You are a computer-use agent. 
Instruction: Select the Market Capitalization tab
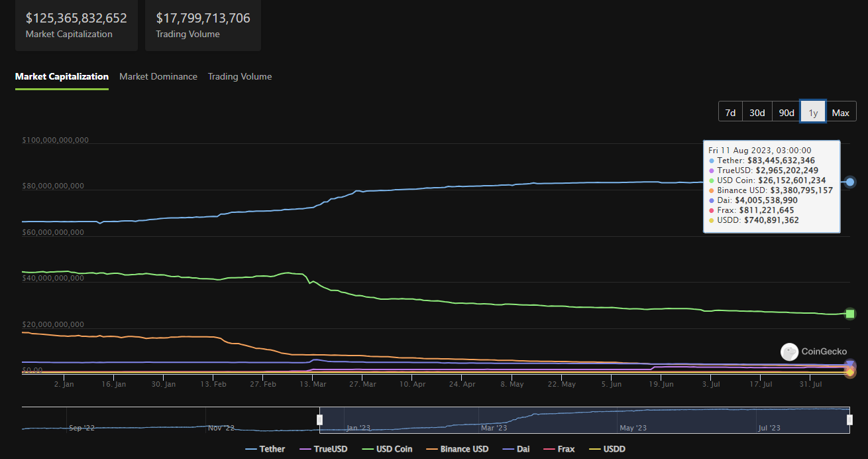tap(62, 76)
